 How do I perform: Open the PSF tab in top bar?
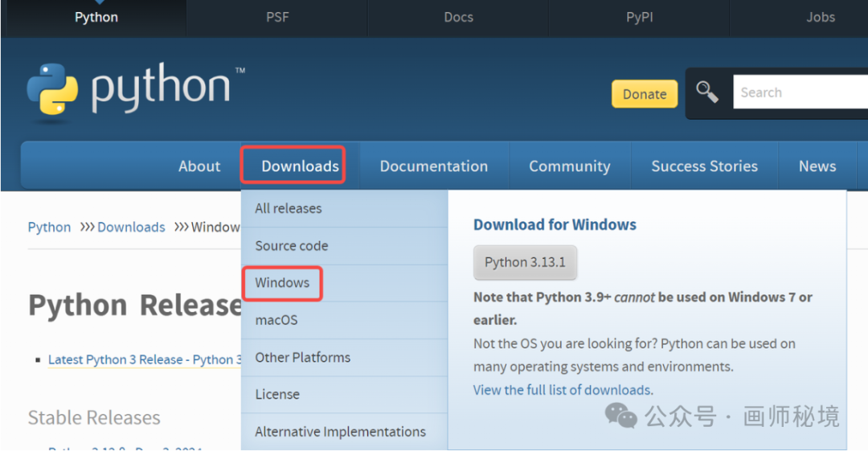[x=277, y=17]
